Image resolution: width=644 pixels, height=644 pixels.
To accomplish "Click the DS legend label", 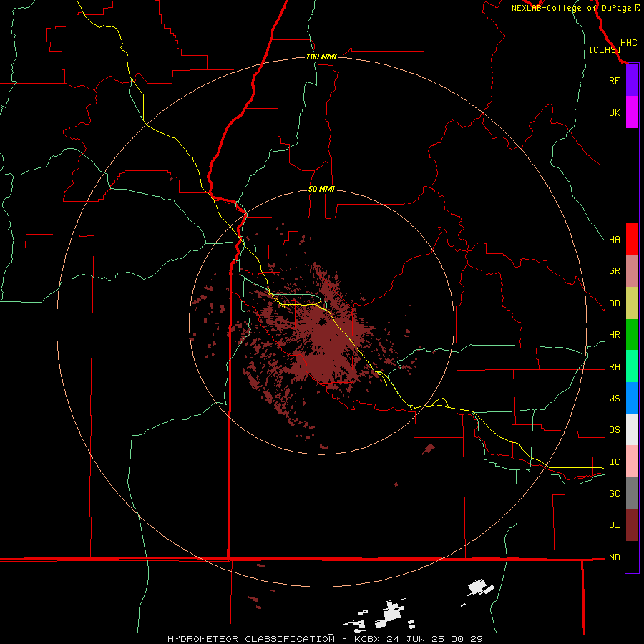I will (x=614, y=430).
